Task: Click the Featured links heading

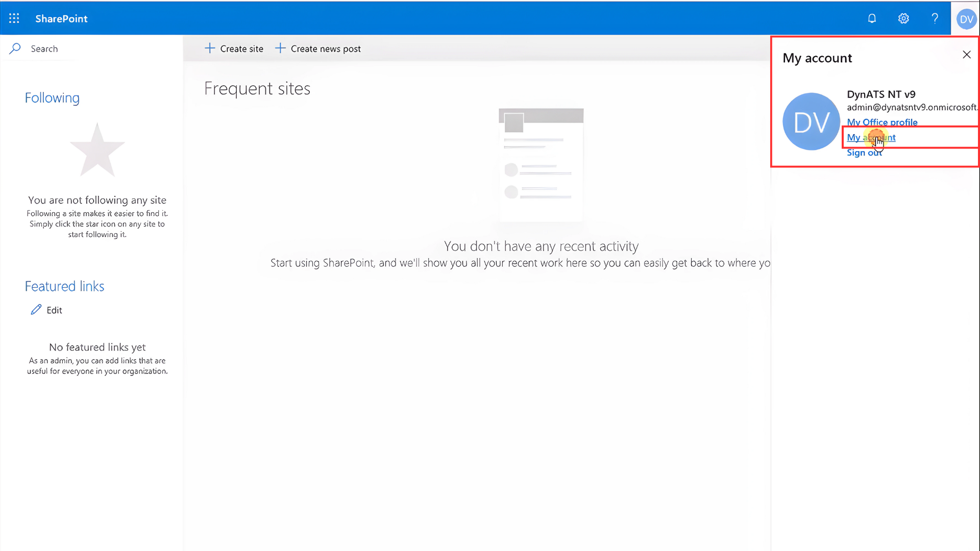Action: pyautogui.click(x=64, y=286)
